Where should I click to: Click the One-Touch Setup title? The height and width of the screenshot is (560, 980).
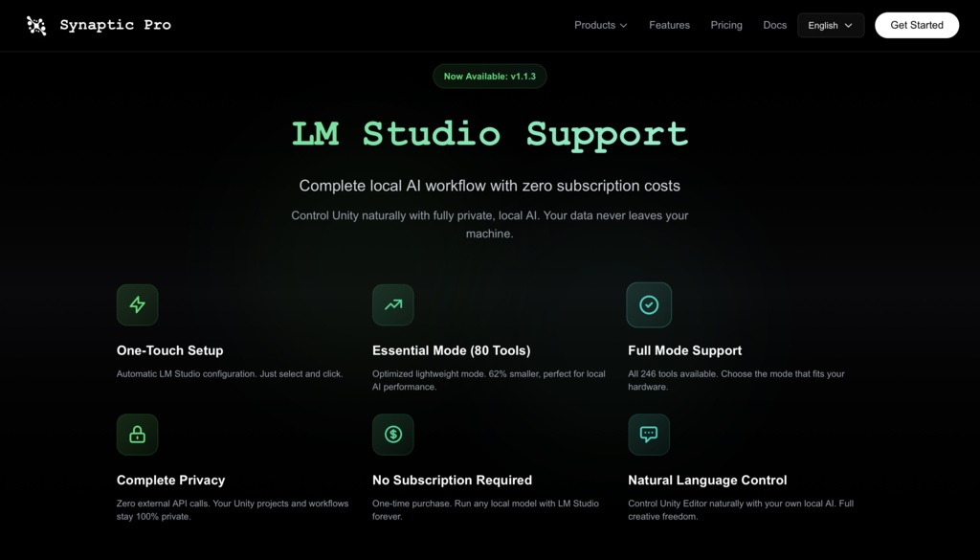[170, 350]
